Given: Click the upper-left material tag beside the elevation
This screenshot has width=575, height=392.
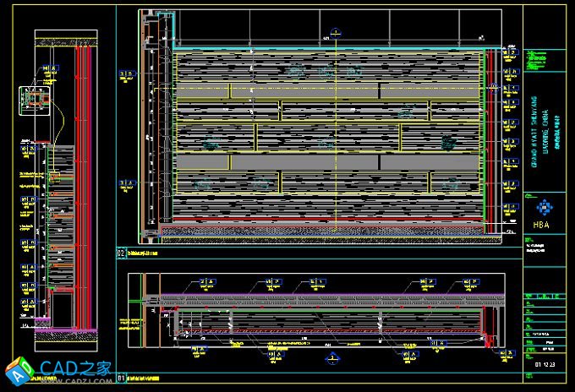Looking at the screenshot, I should (x=125, y=74).
